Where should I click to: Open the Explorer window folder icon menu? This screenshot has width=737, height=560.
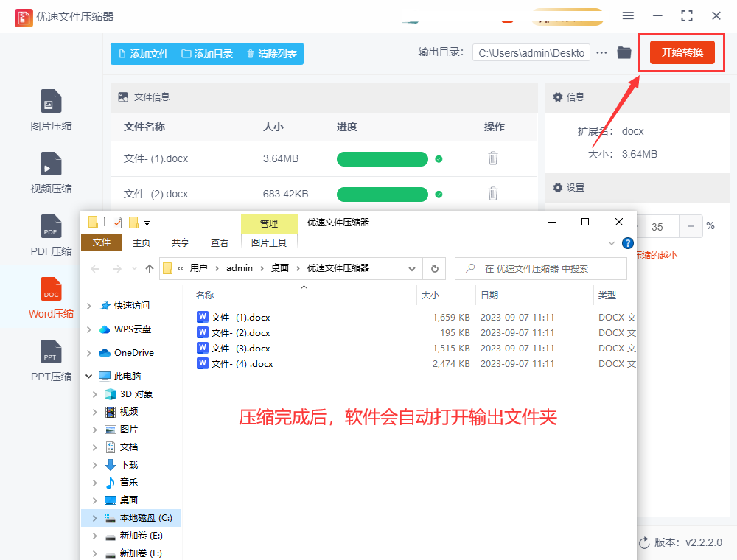coord(93,222)
